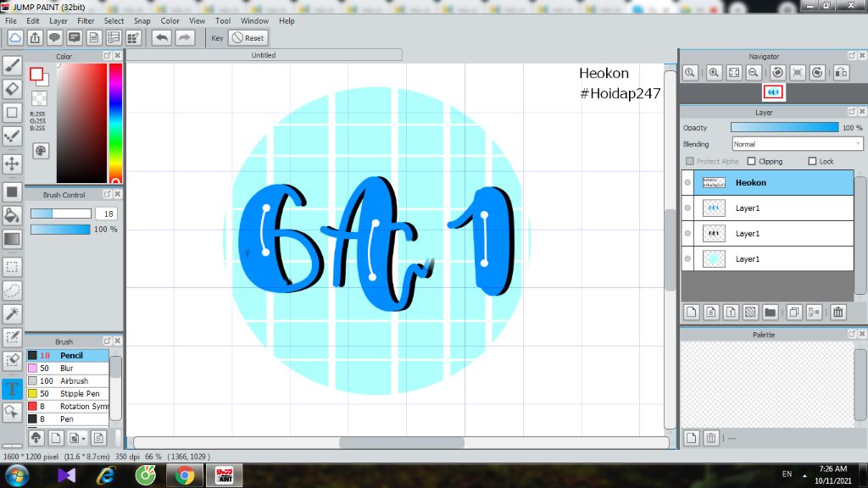Rotate canvas right in Navigator

[817, 73]
